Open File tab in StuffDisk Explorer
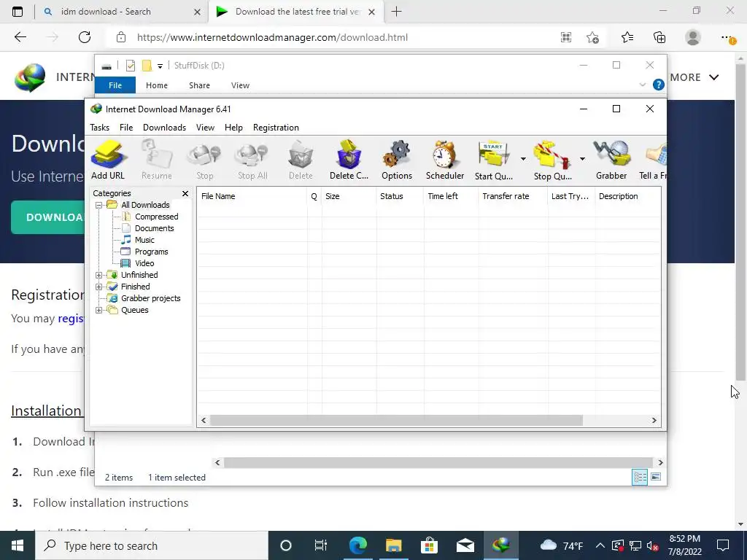This screenshot has width=747, height=560. pos(115,85)
